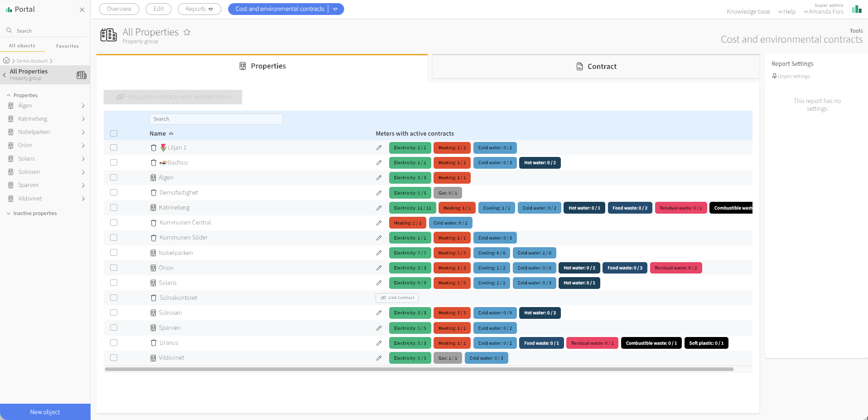Click the table's horizontal scrollbar

click(419, 369)
